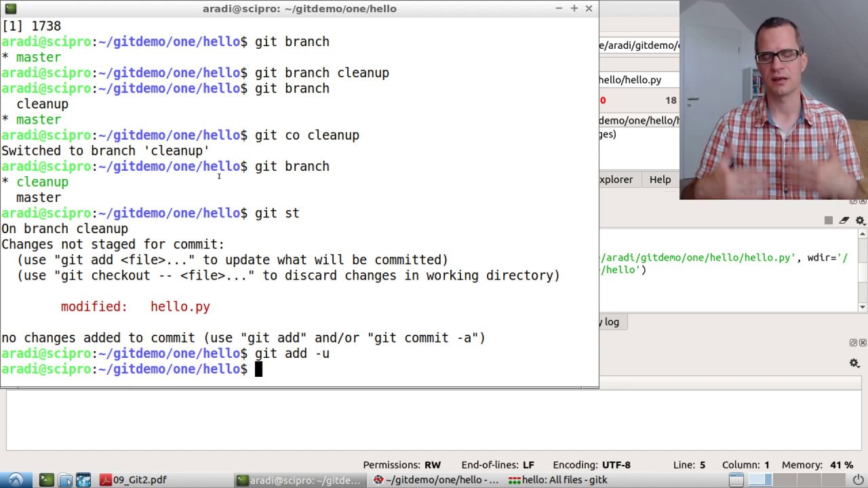Viewport: 868px width, 488px height.
Task: Minimize the terminal window
Action: pos(559,8)
